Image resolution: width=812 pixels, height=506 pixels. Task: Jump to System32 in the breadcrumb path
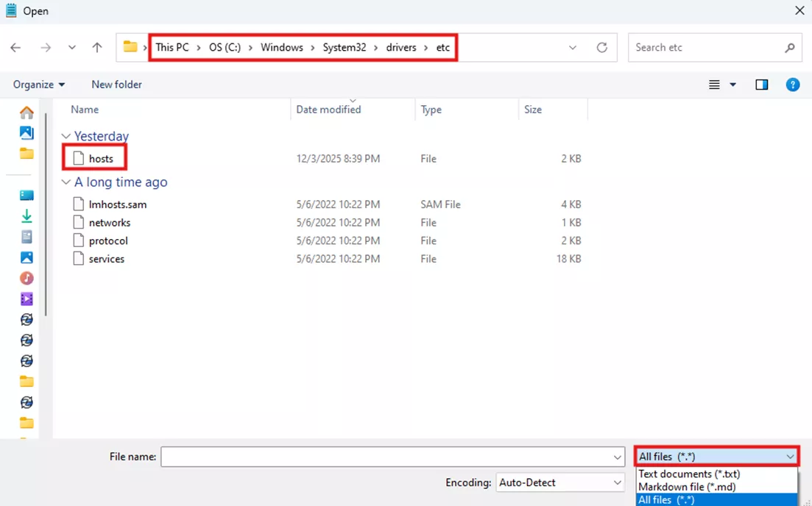coord(345,47)
